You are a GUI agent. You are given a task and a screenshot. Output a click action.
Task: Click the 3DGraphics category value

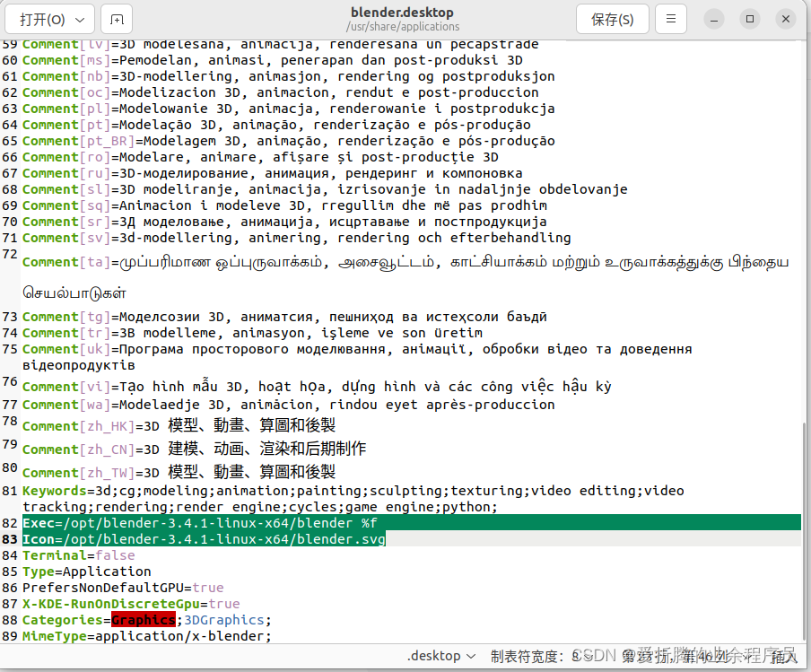pyautogui.click(x=224, y=620)
